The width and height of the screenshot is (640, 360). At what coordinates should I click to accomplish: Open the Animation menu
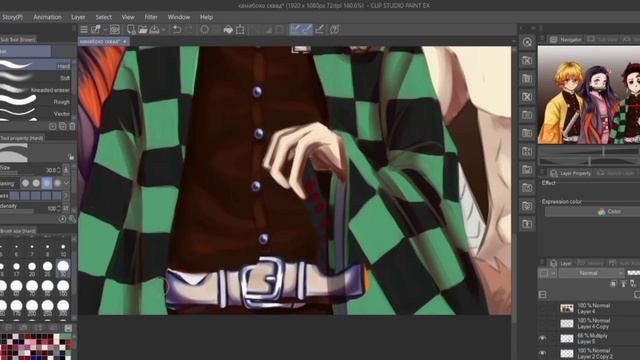[47, 17]
